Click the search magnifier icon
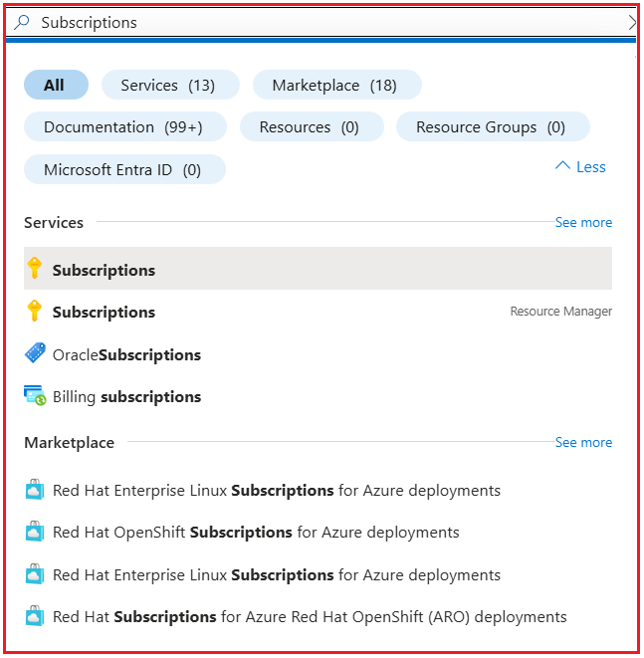The height and width of the screenshot is (658, 644). pos(21,22)
